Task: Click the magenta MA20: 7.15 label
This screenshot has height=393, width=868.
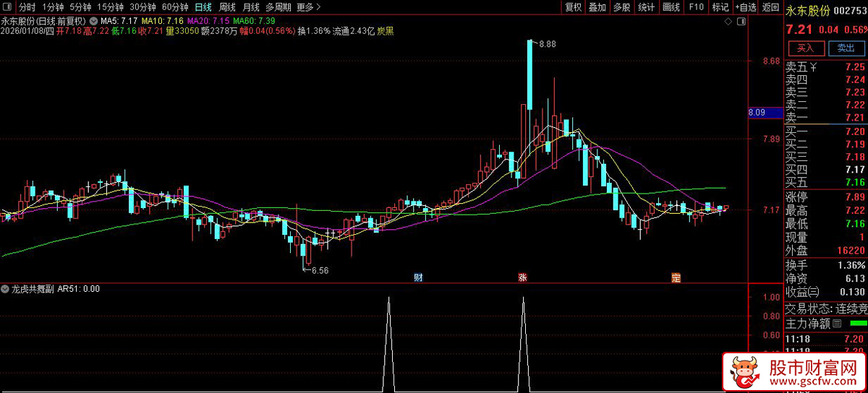Action: pyautogui.click(x=208, y=21)
